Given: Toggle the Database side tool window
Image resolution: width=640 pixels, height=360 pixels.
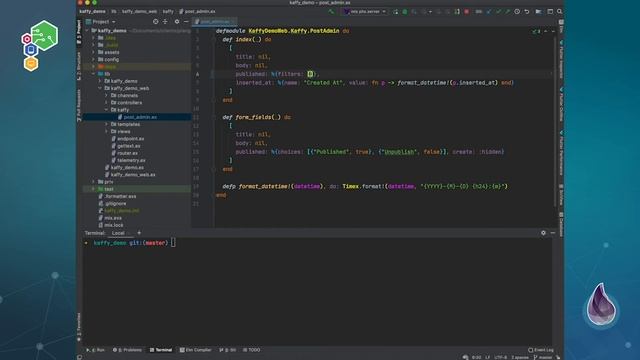Looking at the screenshot, I should tap(561, 224).
